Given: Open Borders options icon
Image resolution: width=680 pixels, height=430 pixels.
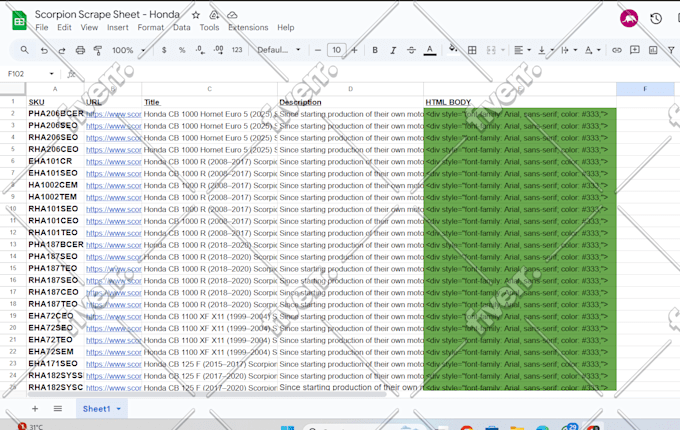Looking at the screenshot, I should click(472, 50).
